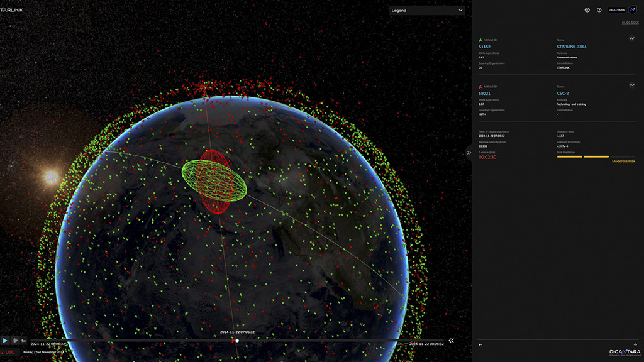Click the Friday, 22nd November date label
The height and width of the screenshot is (362, 644).
pyautogui.click(x=43, y=352)
